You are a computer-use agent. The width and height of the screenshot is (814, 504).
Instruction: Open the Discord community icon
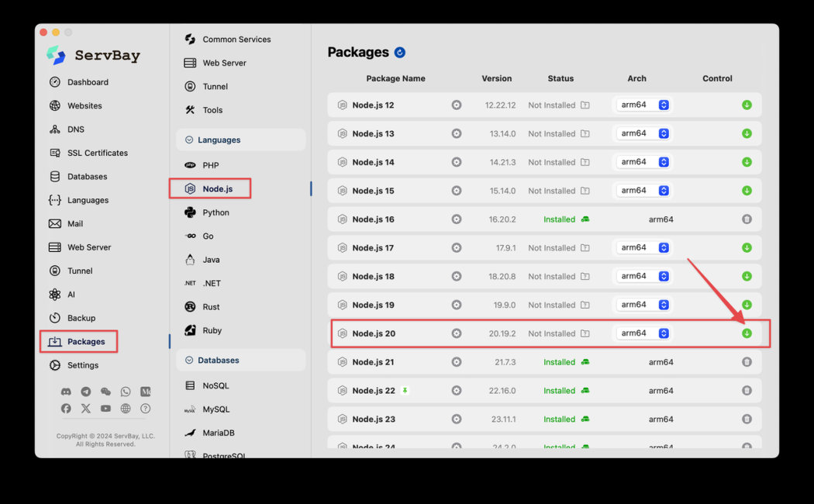[66, 392]
